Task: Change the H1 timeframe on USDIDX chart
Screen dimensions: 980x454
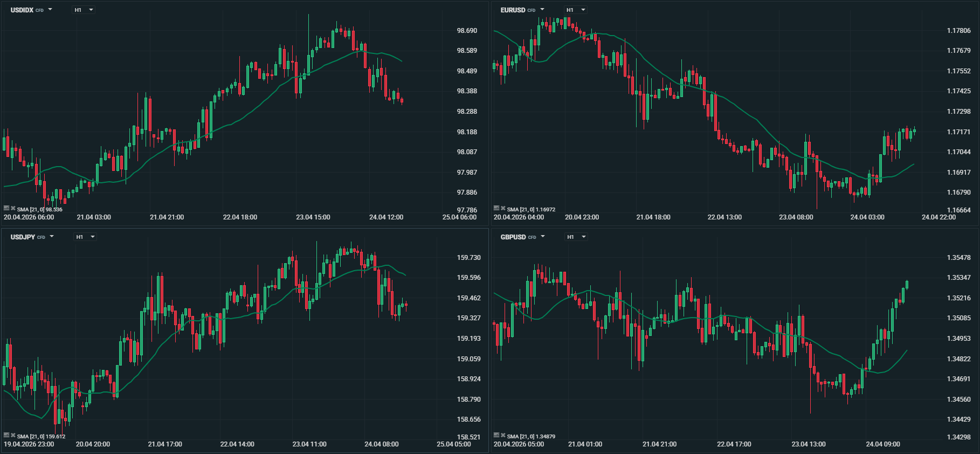Action: click(84, 10)
